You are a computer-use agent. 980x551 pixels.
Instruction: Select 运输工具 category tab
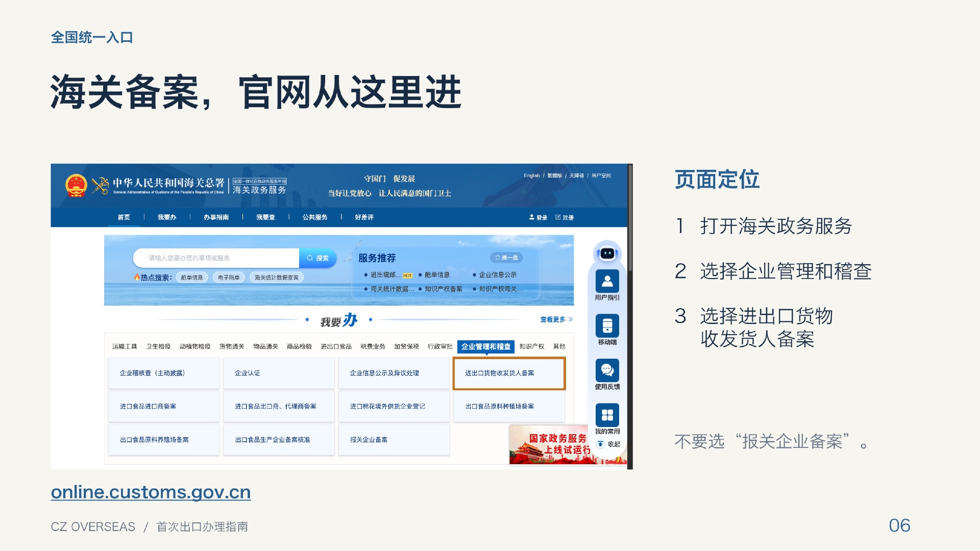(x=125, y=346)
